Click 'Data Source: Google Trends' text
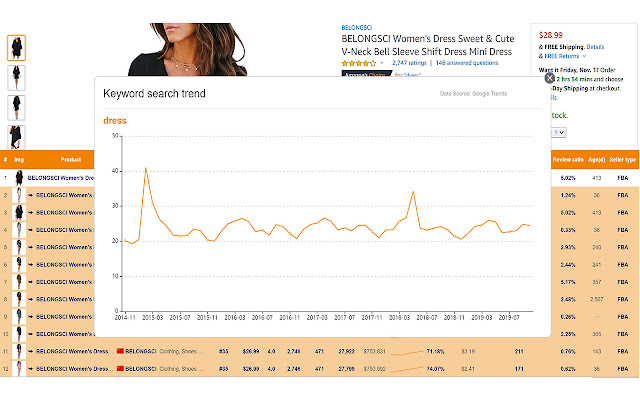Viewport: 640px width, 400px height. point(473,93)
